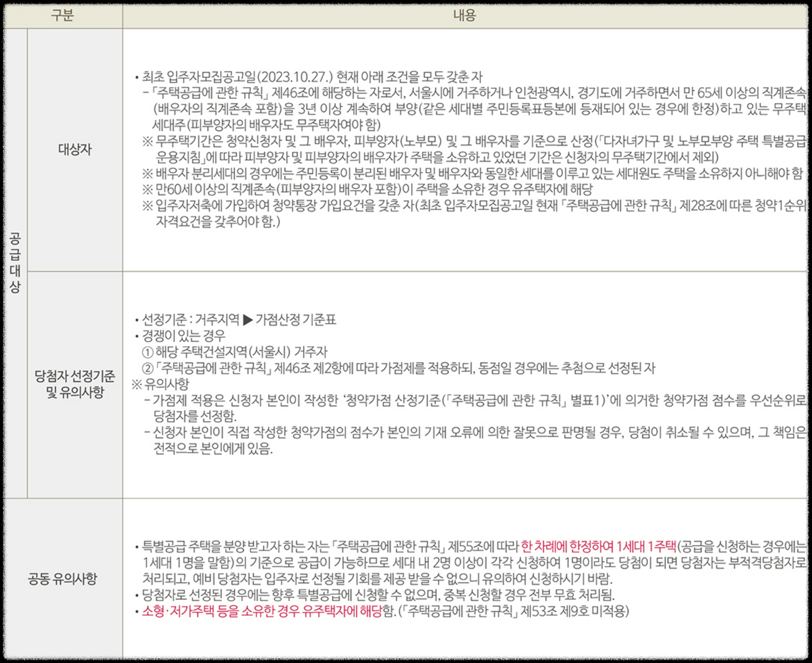This screenshot has width=812, height=663.
Task: Click the 내용 column header
Action: pos(464,15)
